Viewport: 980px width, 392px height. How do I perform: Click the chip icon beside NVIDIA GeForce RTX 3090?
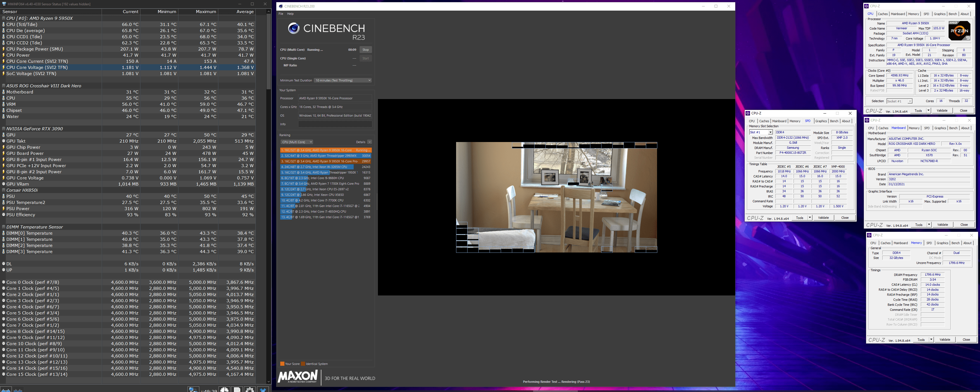[4, 129]
